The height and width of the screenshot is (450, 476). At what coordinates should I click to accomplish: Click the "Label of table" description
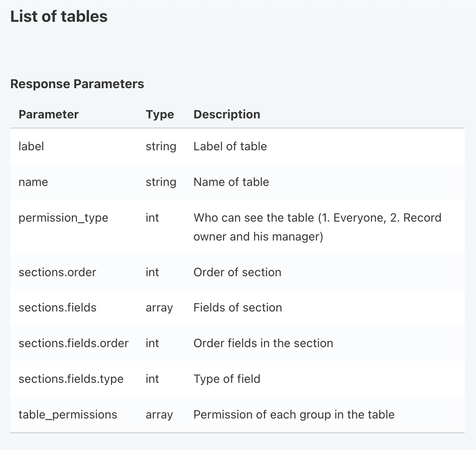(x=230, y=147)
